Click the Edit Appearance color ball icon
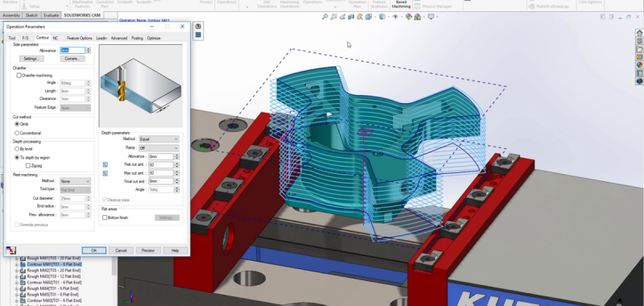Image resolution: width=644 pixels, height=306 pixels. [x=409, y=17]
